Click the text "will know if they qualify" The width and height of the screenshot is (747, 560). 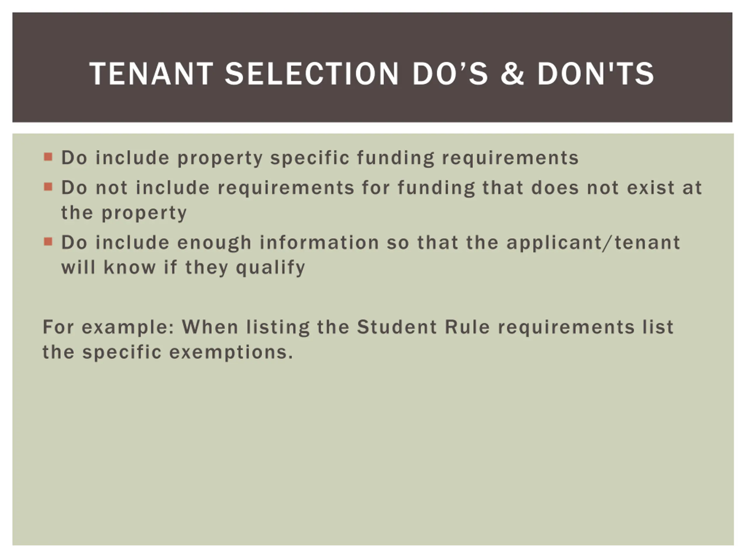183,268
